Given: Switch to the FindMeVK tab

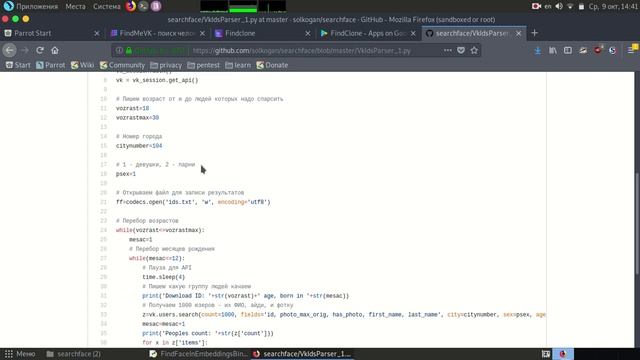Looking at the screenshot, I should coord(158,33).
